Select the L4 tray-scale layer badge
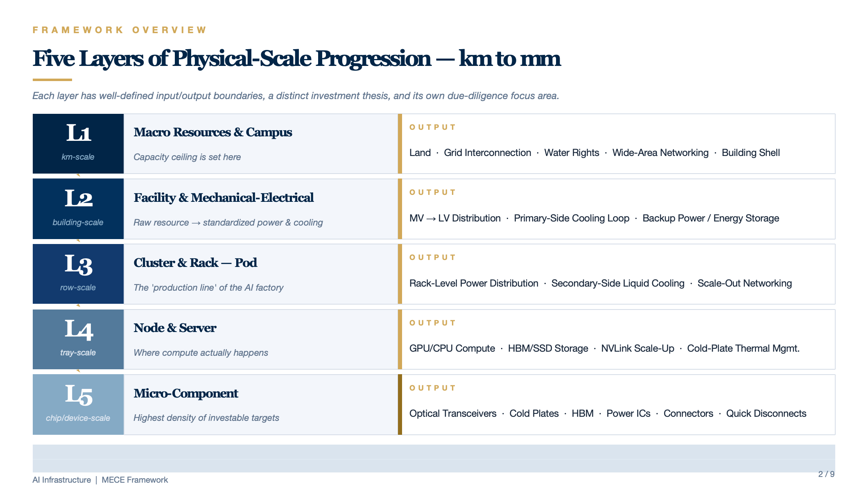This screenshot has height=488, width=868. (x=78, y=339)
